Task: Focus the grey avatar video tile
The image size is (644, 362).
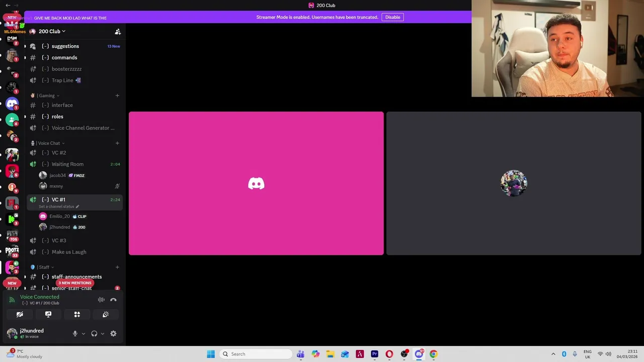Action: pyautogui.click(x=514, y=184)
